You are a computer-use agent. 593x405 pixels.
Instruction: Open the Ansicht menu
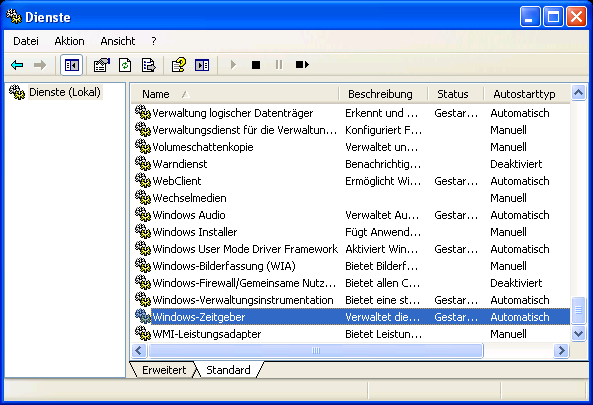coord(118,41)
